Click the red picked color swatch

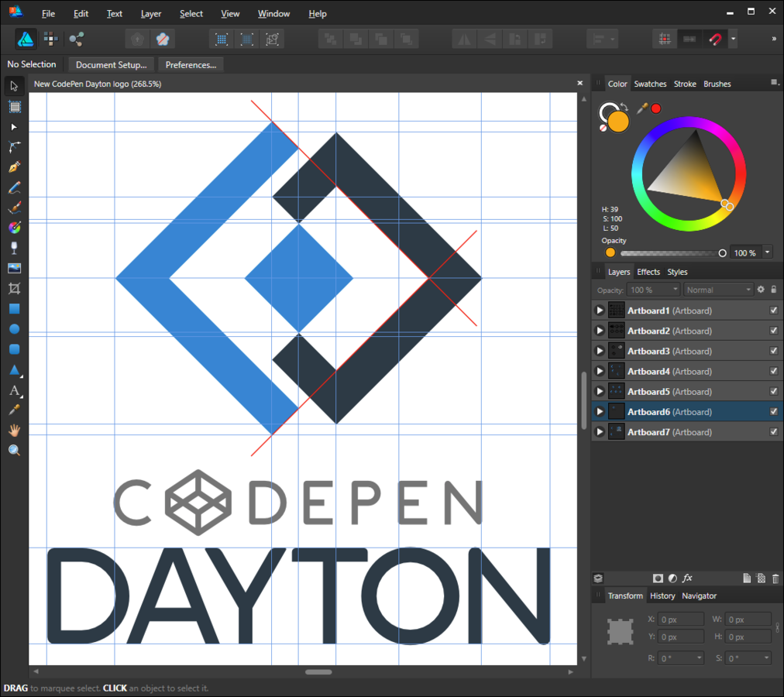point(656,108)
